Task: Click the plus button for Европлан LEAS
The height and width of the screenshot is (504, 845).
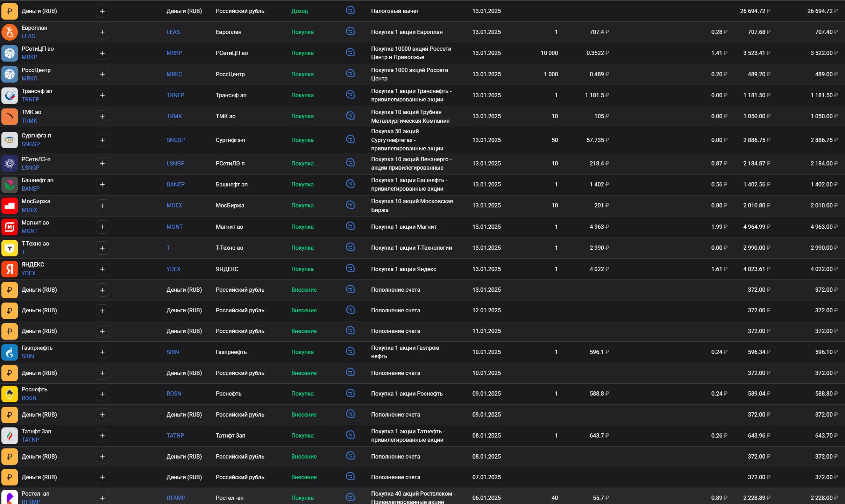Action: pyautogui.click(x=102, y=32)
